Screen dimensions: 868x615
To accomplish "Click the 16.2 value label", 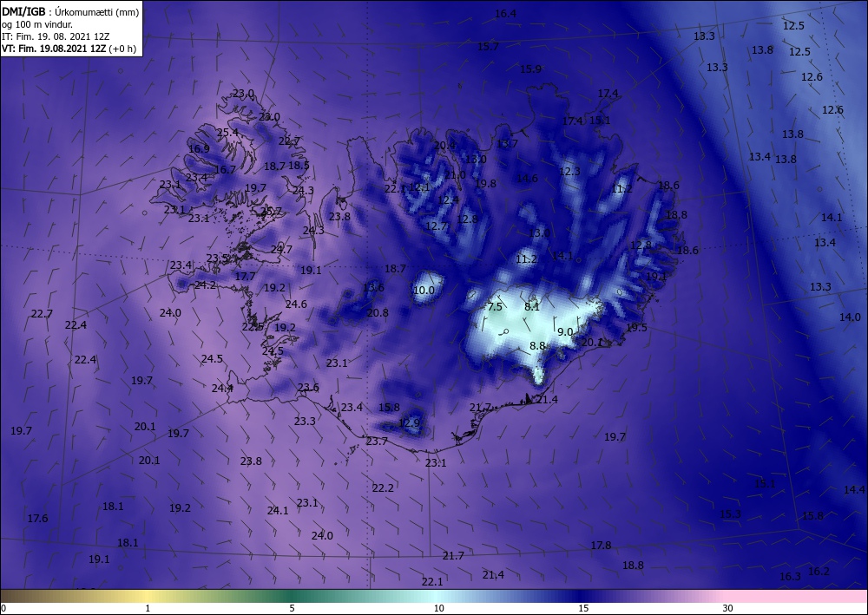I will tap(819, 572).
